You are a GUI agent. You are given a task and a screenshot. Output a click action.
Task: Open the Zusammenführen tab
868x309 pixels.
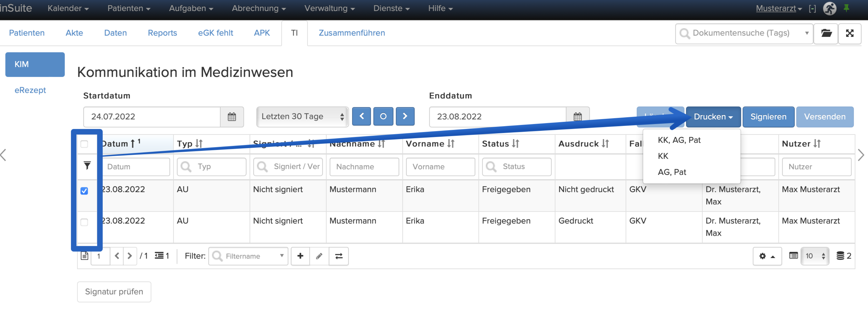coord(352,33)
